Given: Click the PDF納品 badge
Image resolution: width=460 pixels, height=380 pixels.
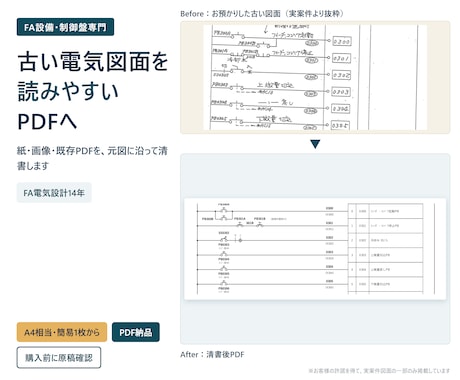Looking at the screenshot, I should 136,332.
